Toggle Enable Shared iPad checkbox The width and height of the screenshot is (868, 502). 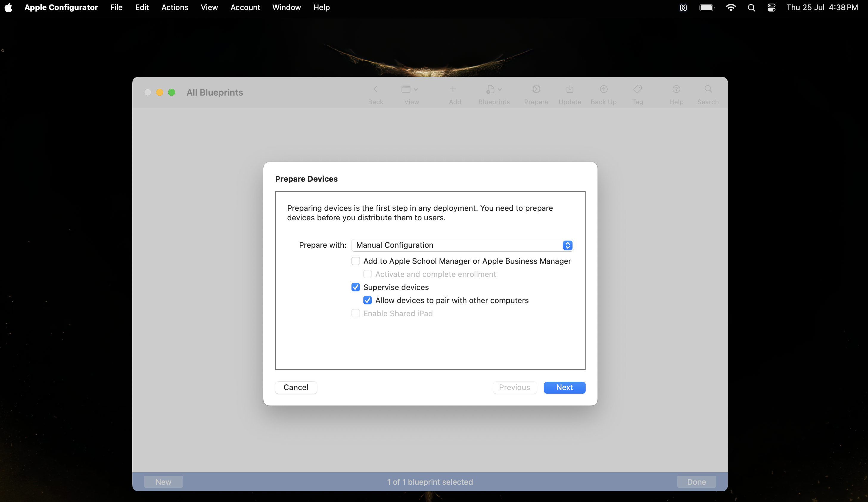(x=355, y=313)
